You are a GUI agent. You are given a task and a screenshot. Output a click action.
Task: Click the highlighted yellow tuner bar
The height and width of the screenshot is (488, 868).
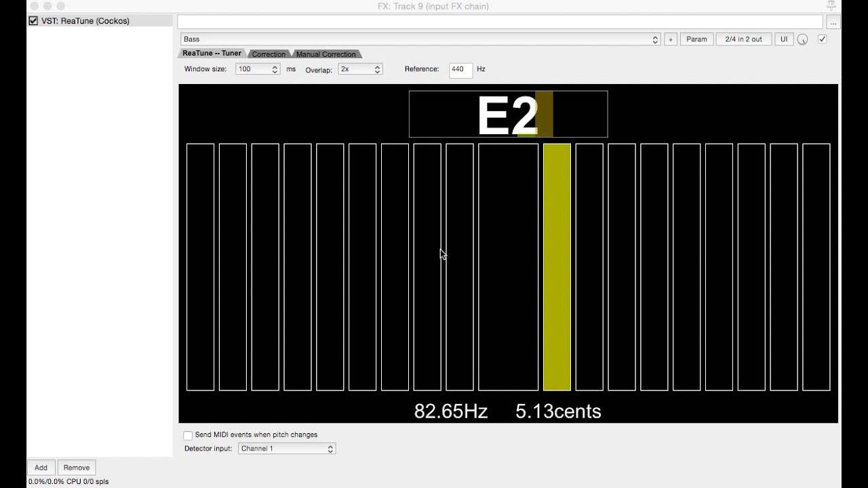click(557, 267)
